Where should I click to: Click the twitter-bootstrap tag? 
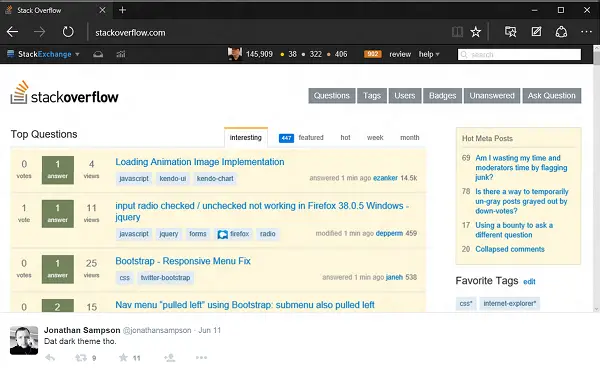[x=165, y=278]
